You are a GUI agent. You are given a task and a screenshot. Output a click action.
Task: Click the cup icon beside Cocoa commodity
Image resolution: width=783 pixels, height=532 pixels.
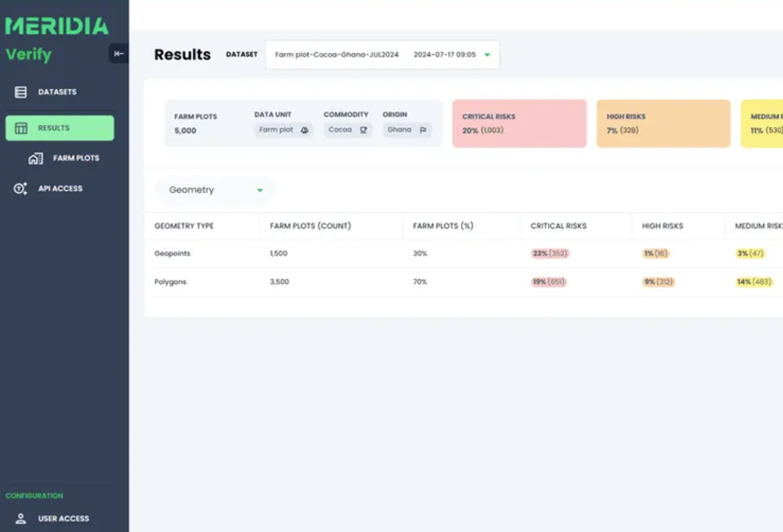click(364, 130)
